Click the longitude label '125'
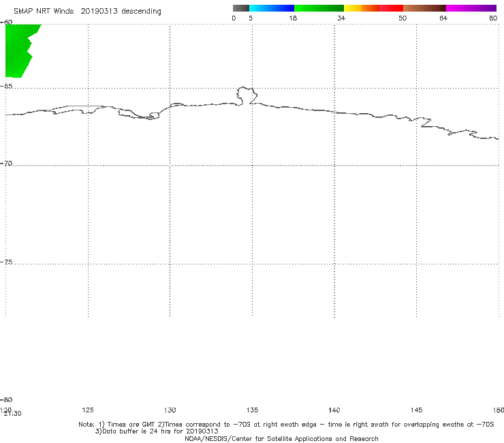The image size is (504, 443). coord(88,410)
